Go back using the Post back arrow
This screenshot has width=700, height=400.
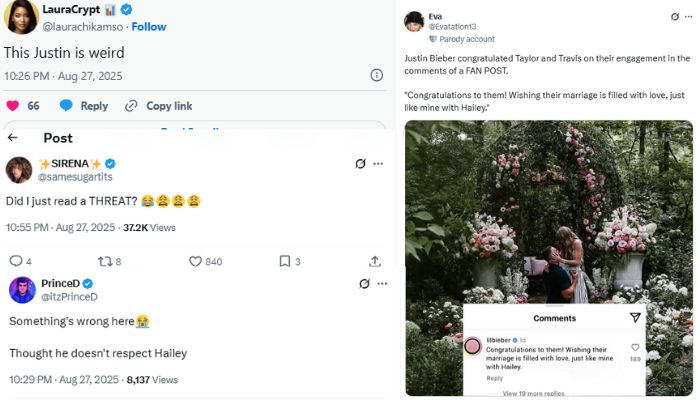pos(13,138)
